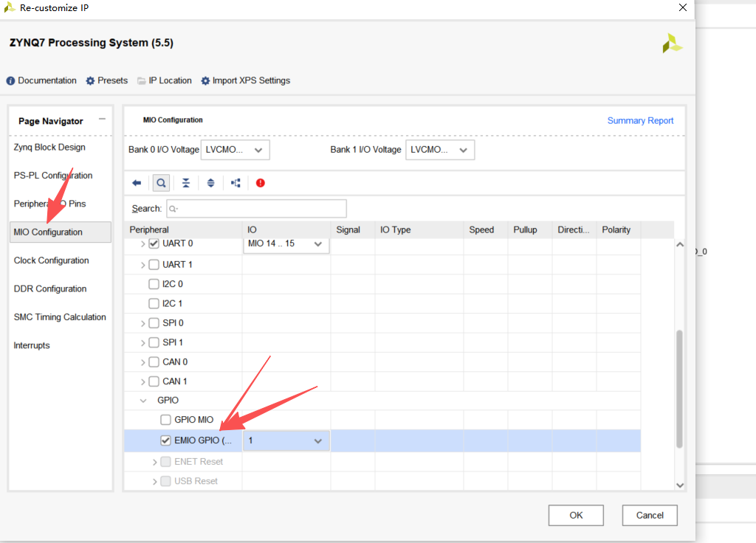756x543 pixels.
Task: Expand the UART 0 tree row
Action: (x=142, y=244)
